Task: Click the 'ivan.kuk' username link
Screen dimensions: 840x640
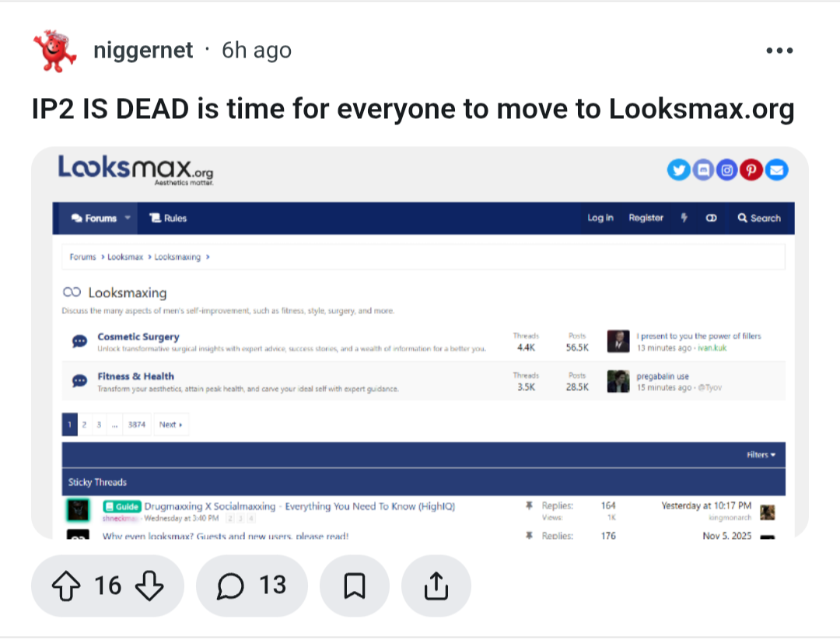Action: [712, 348]
